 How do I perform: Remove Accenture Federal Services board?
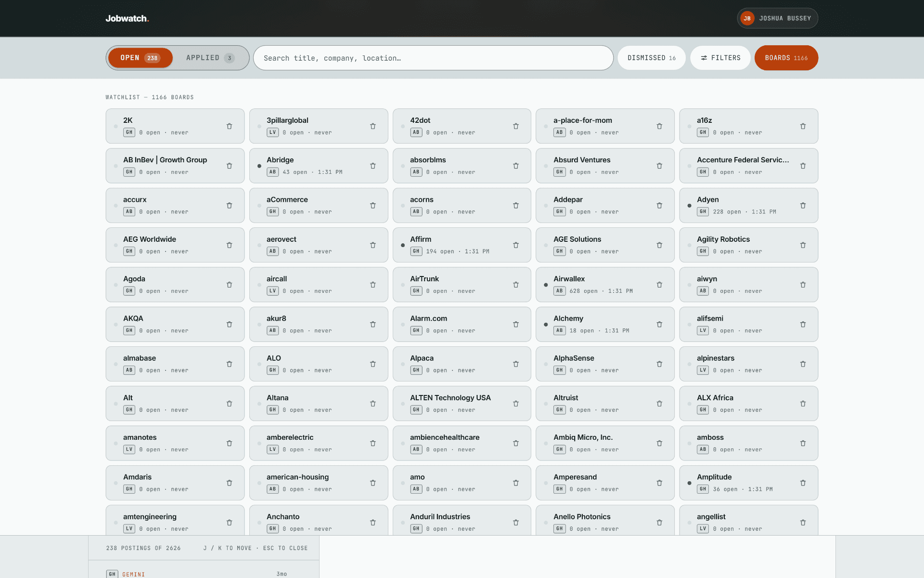803,166
